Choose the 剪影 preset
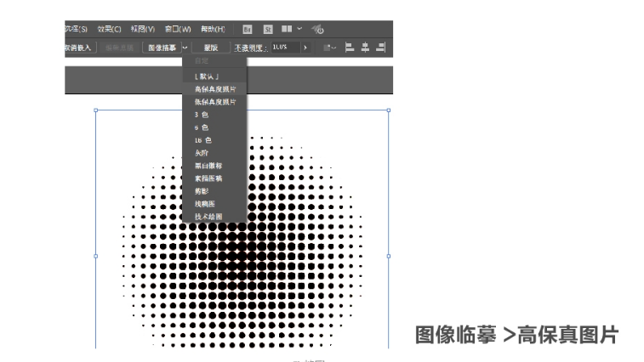The height and width of the screenshot is (362, 644). (x=214, y=191)
